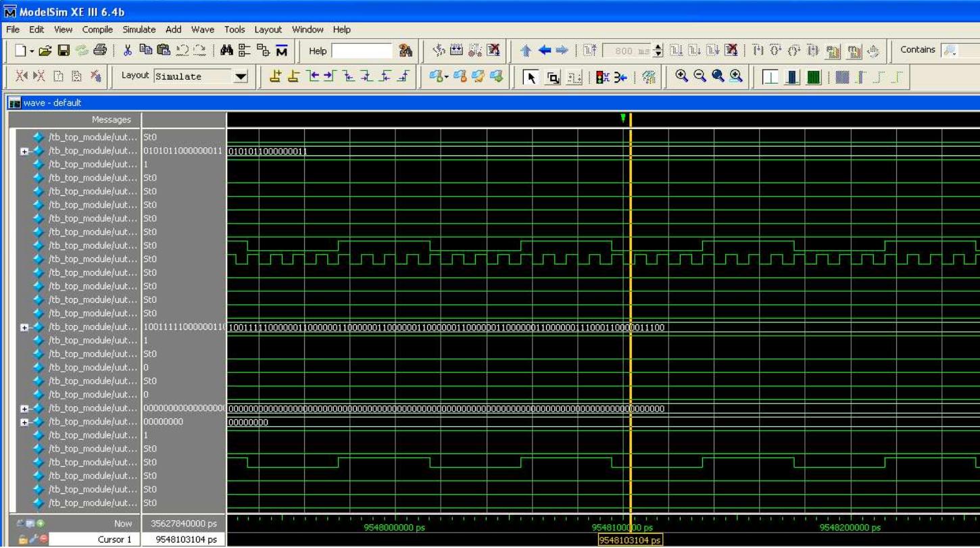Click the blue waveform format icon

[792, 77]
